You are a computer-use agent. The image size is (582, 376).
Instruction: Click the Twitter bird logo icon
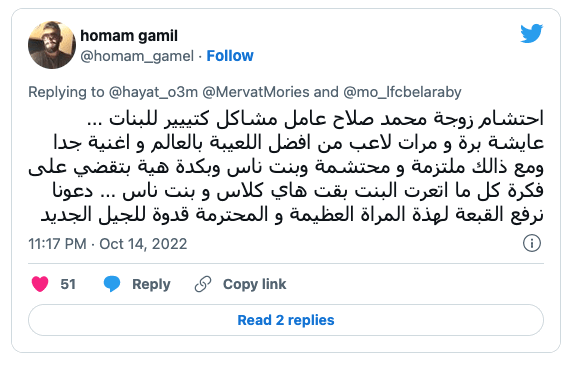point(531,33)
